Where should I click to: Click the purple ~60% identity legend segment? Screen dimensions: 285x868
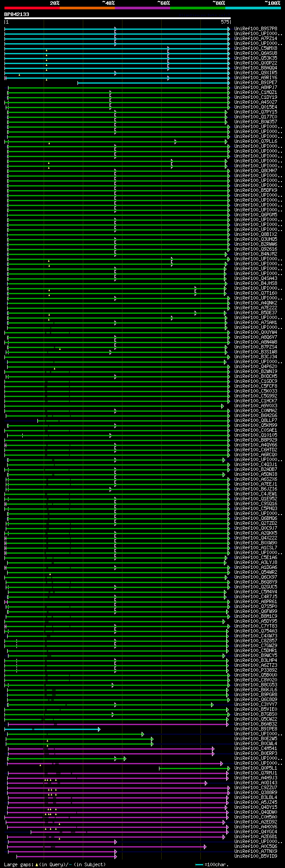click(142, 8)
